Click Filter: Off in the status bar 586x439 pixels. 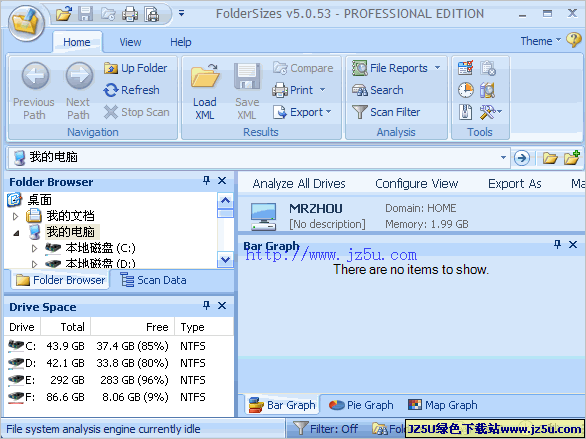(x=326, y=429)
